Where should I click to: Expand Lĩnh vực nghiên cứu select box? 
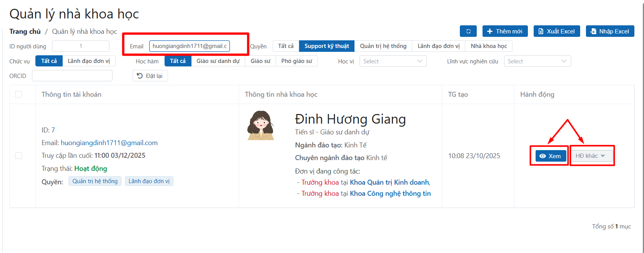(537, 61)
